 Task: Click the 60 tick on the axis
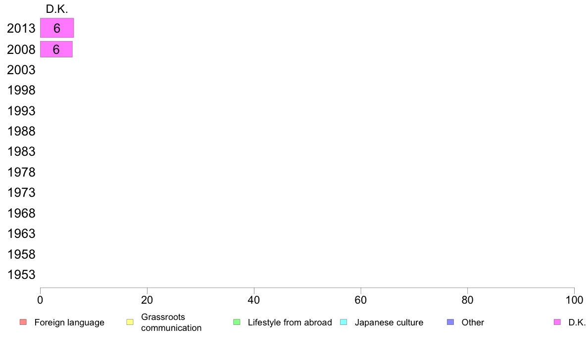[x=360, y=300]
